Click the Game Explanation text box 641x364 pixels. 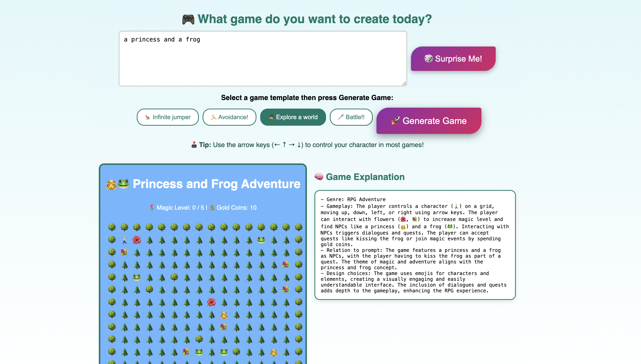[415, 245]
